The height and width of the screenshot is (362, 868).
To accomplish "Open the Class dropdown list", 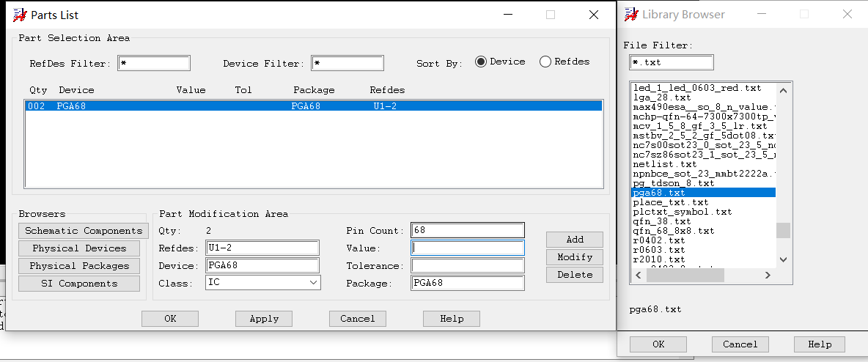I will (313, 282).
